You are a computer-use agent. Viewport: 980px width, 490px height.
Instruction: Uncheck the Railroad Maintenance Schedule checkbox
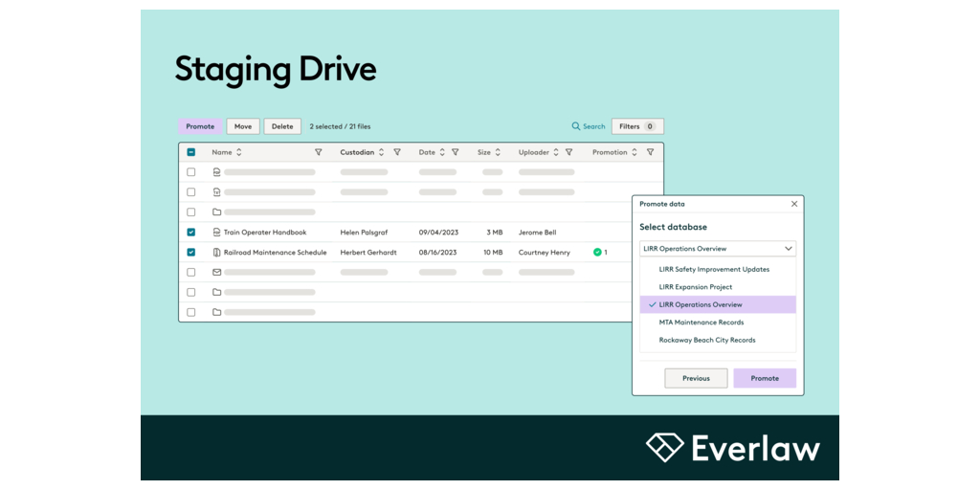[x=191, y=253]
